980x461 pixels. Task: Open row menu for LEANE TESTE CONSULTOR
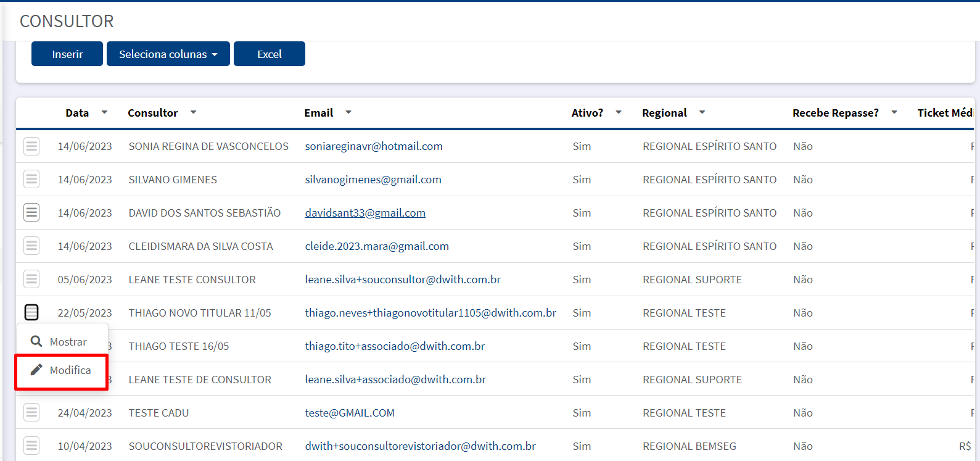[31, 280]
